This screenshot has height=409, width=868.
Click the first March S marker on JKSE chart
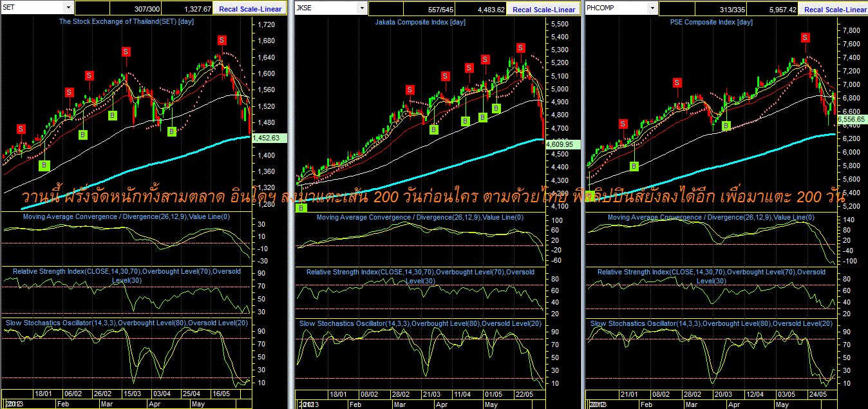[410, 90]
